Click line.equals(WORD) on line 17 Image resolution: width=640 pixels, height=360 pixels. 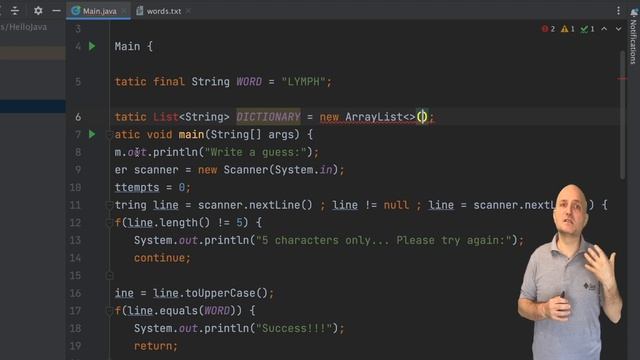[x=182, y=311]
